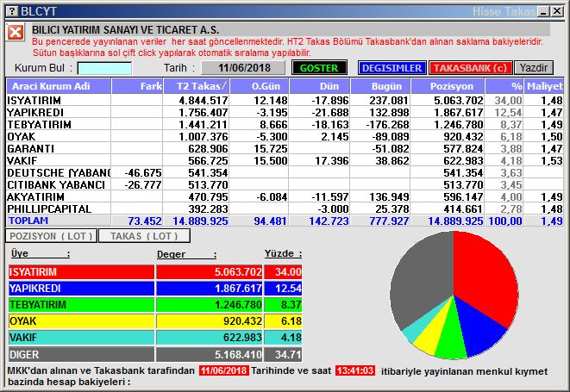570x392 pixels.
Task: Sort by T2 Takas column header
Action: (196, 86)
